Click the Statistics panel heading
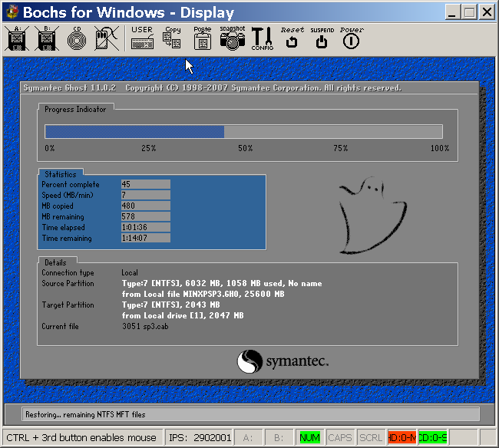The height and width of the screenshot is (448, 499). 61,174
